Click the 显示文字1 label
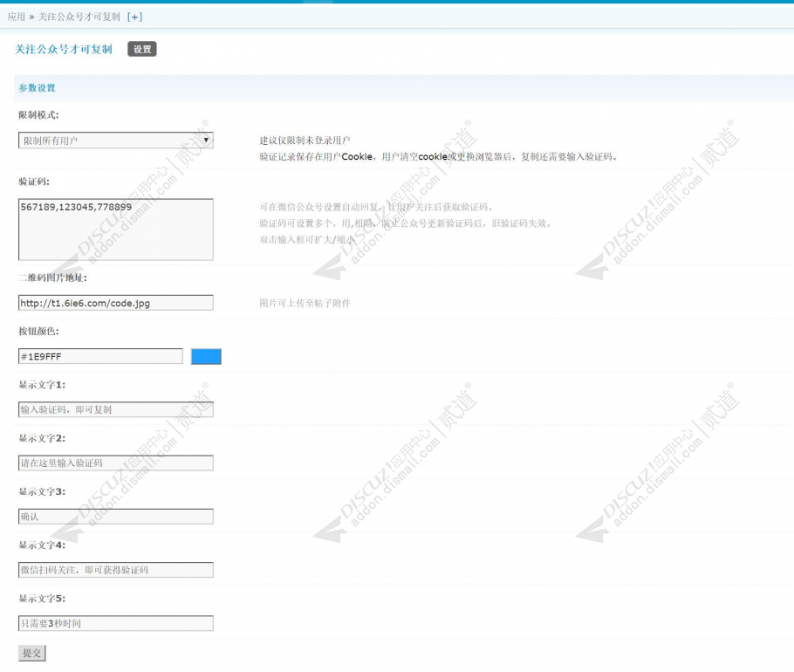This screenshot has width=794, height=672. point(42,385)
